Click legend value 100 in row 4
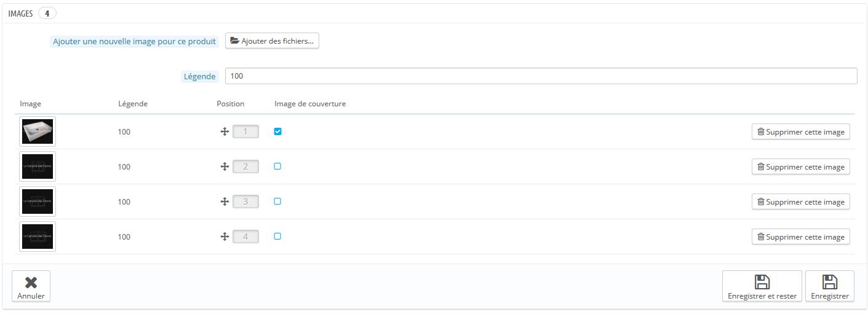 124,237
